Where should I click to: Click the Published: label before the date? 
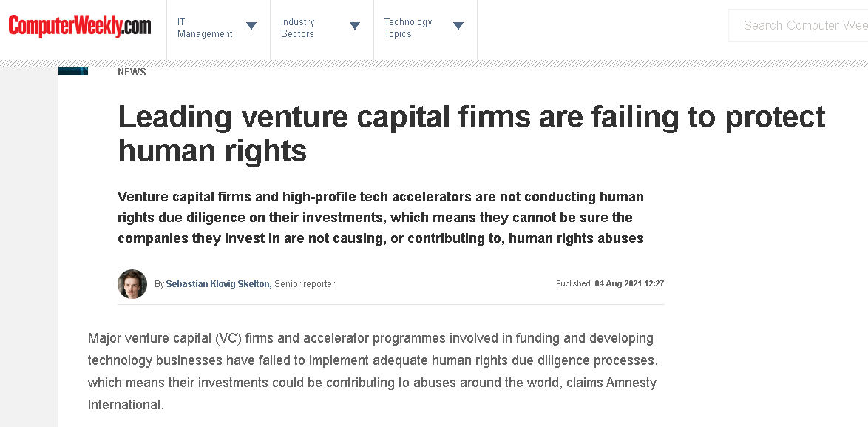coord(574,283)
